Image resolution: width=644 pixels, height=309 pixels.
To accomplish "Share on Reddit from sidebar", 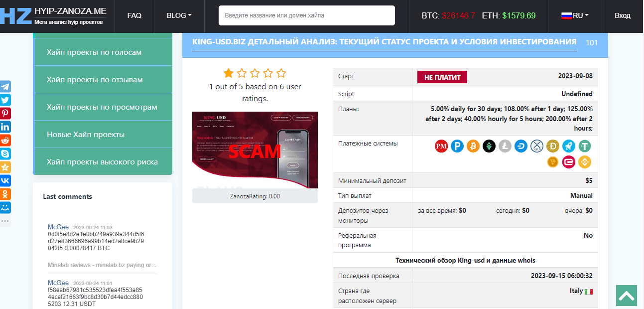I will coord(5,141).
